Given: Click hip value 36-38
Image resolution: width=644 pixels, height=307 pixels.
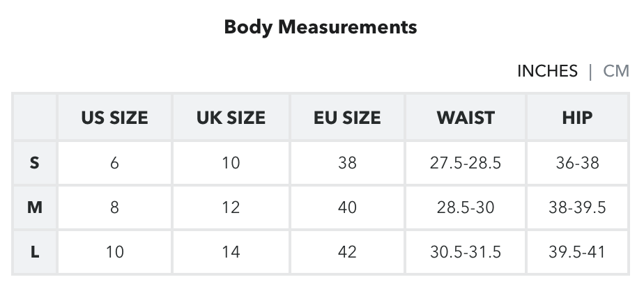Looking at the screenshot, I should point(577,163).
